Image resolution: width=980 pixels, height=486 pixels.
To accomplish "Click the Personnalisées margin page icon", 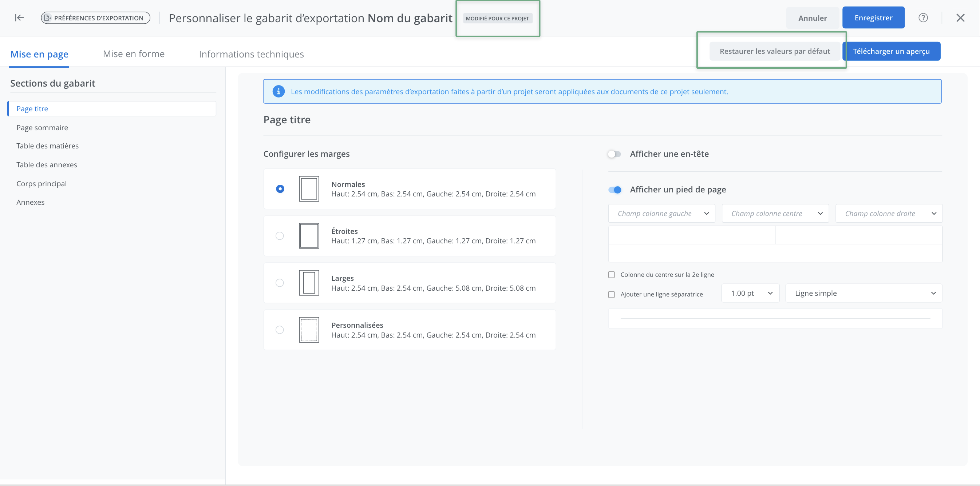I will click(x=309, y=330).
